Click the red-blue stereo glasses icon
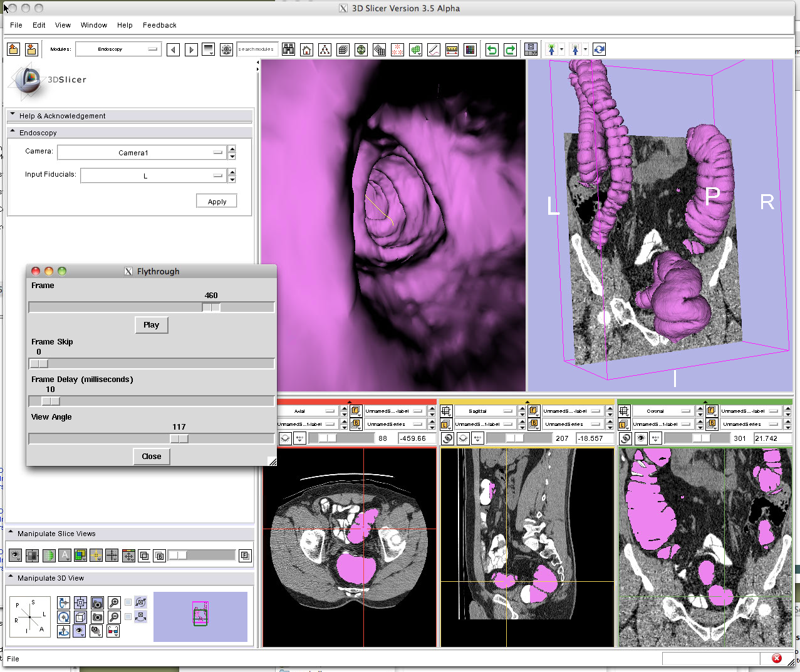The width and height of the screenshot is (800, 672). [113, 631]
